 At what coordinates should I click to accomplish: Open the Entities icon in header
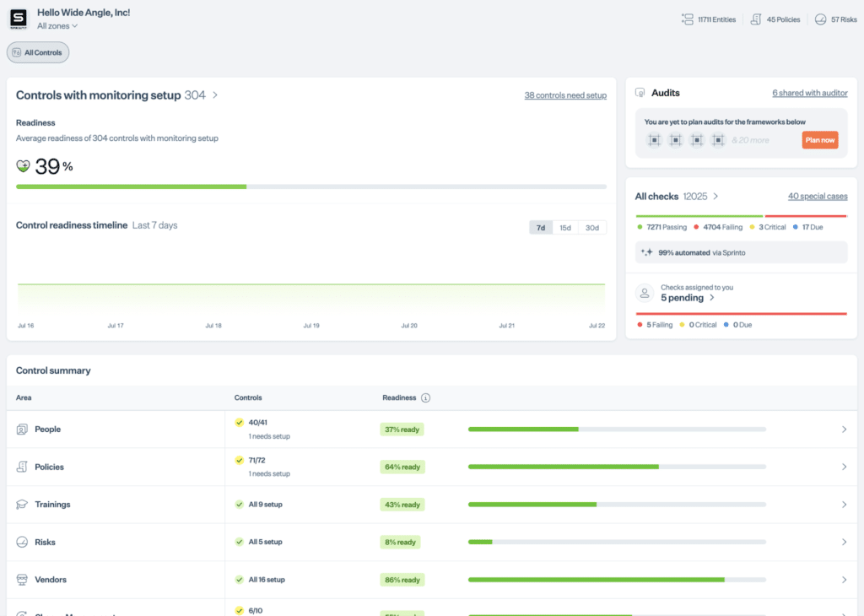(687, 19)
